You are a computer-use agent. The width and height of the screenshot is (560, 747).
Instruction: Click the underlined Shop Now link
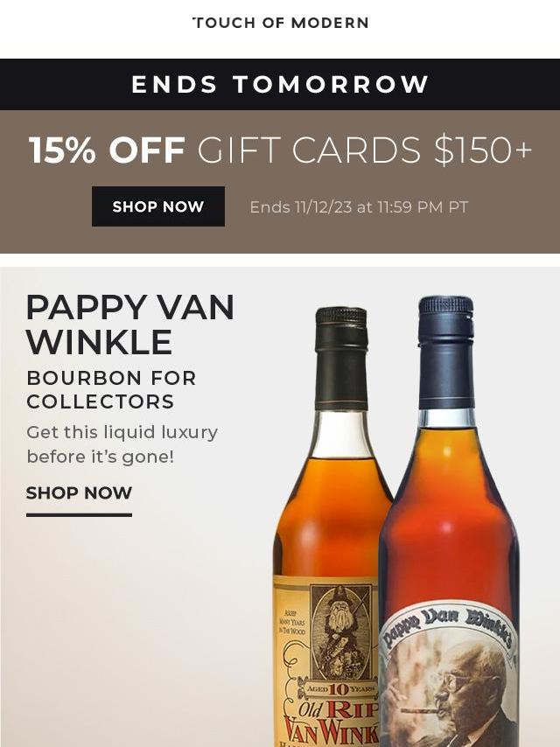79,492
